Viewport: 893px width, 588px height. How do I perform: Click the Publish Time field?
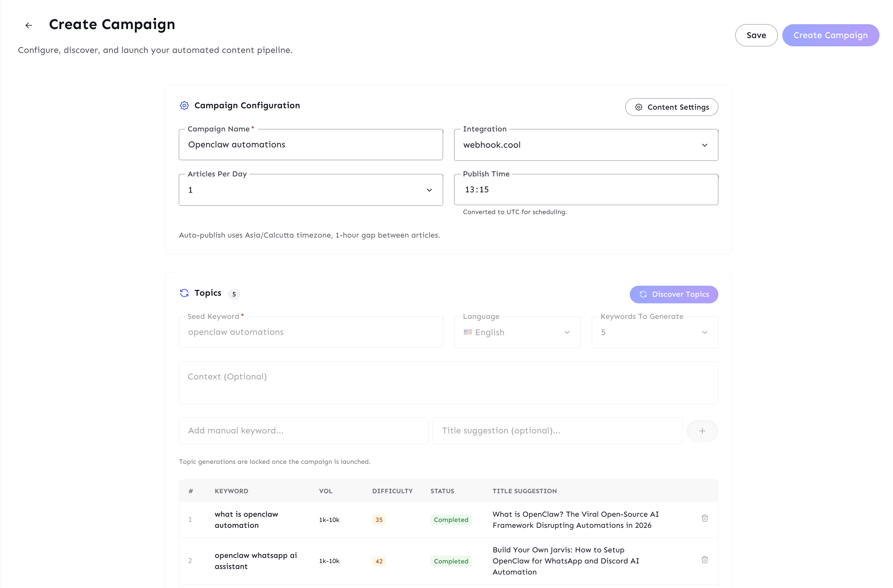[x=586, y=190]
